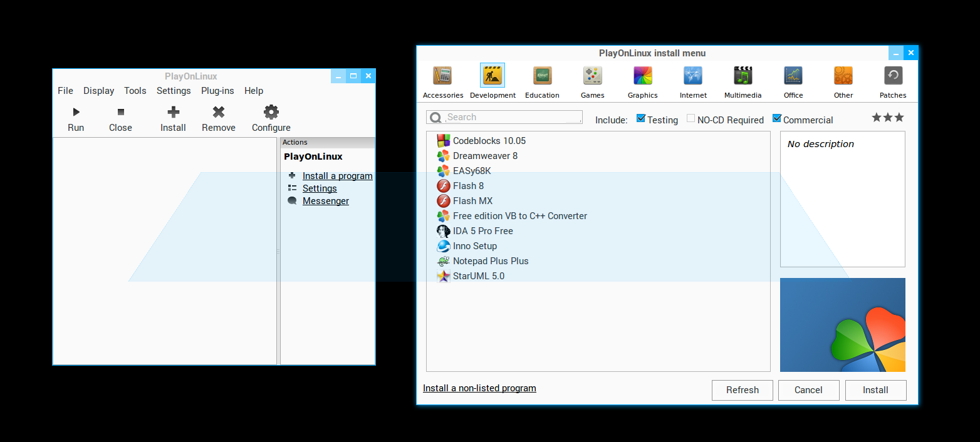Select the Games category icon
This screenshot has width=980, height=442.
tap(592, 76)
